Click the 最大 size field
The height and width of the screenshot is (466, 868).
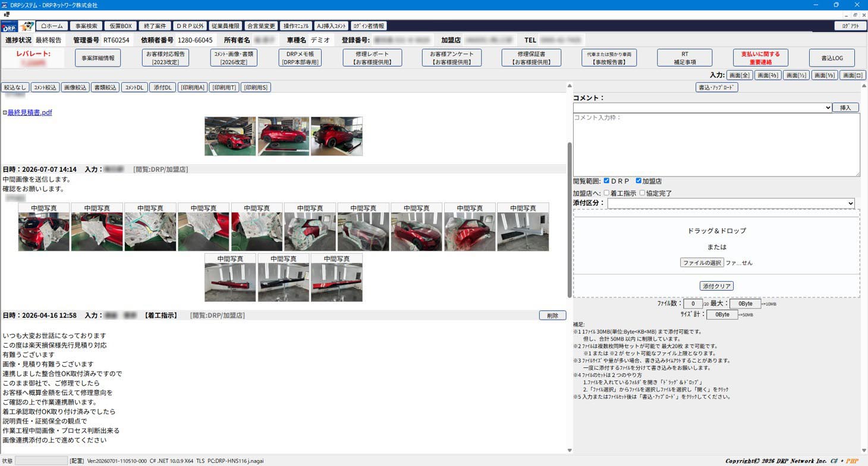coord(745,304)
